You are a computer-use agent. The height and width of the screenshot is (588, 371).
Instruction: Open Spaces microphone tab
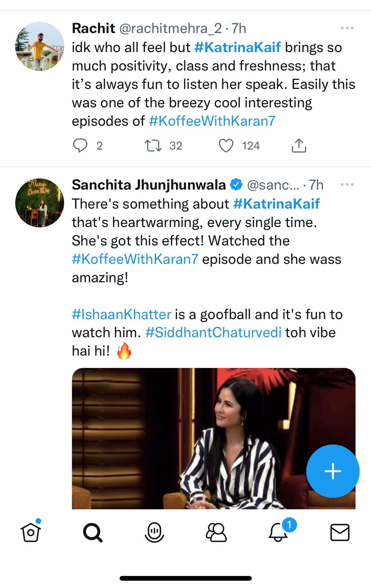[154, 532]
